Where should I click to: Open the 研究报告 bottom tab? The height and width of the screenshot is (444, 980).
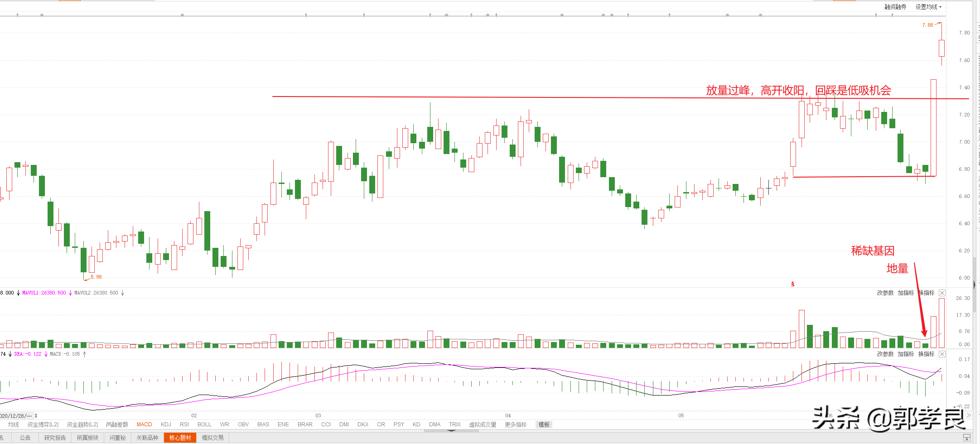[55, 438]
